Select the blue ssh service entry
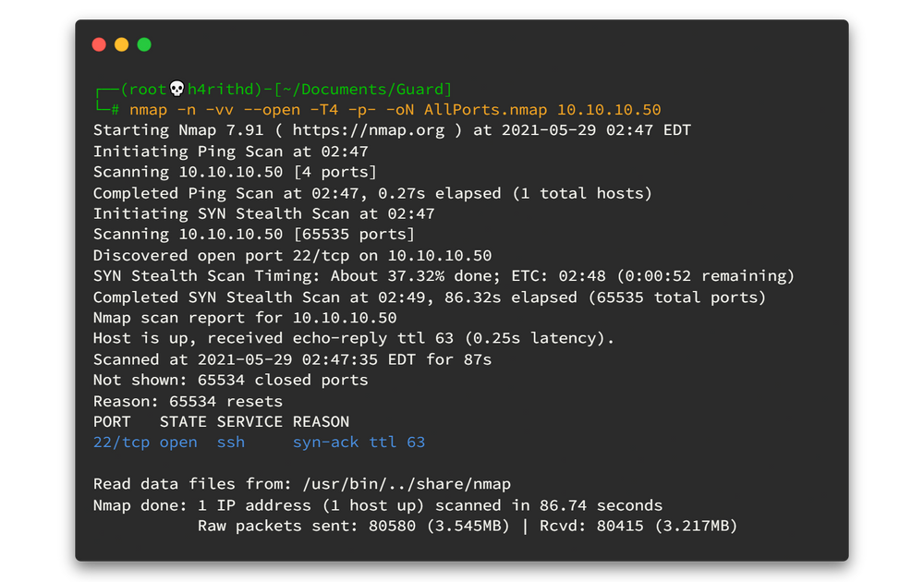The height and width of the screenshot is (582, 924). click(231, 443)
